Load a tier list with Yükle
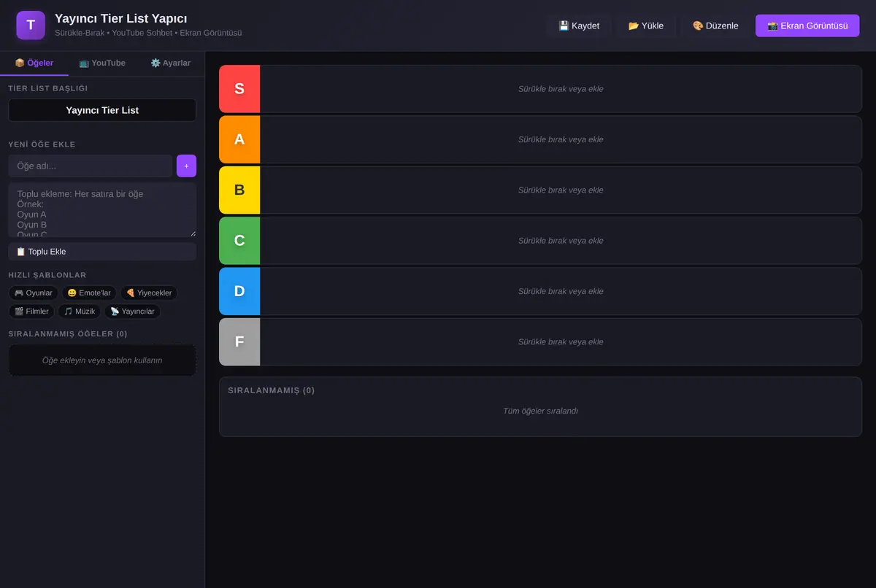Image resolution: width=876 pixels, height=588 pixels. 646,26
